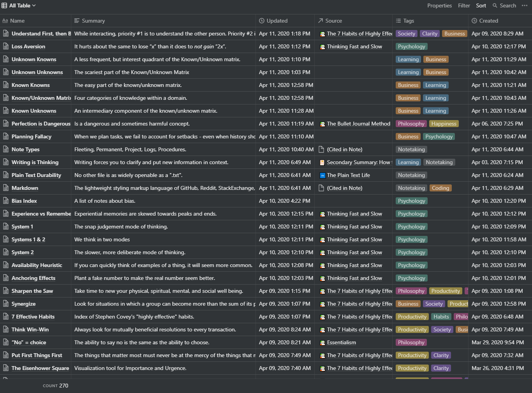Open the Writing is Thinking page

(35, 162)
